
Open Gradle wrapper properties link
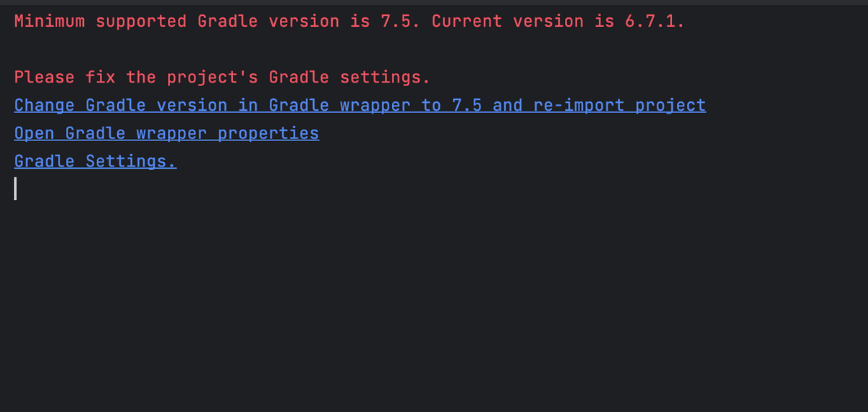166,133
